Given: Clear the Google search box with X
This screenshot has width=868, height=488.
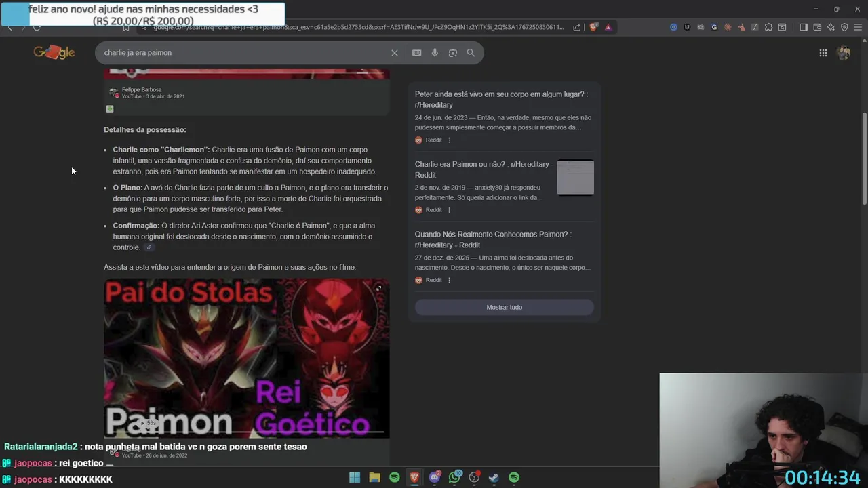Looking at the screenshot, I should click(395, 53).
